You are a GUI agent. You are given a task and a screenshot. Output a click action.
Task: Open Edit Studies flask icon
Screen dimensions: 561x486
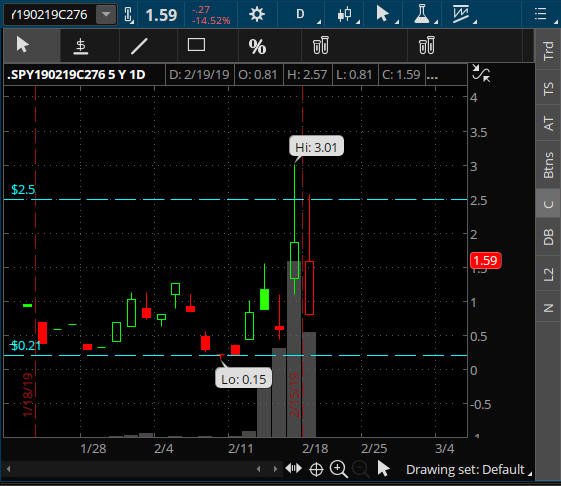422,14
